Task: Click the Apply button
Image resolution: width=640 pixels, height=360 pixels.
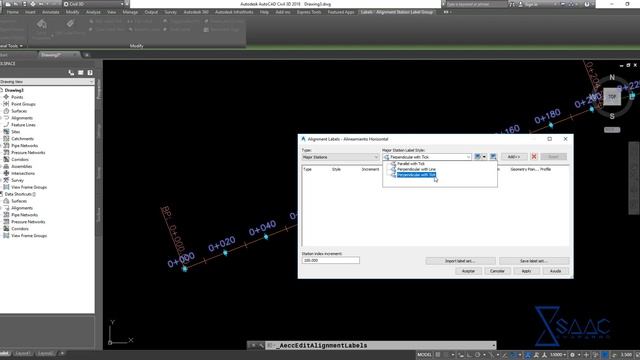Action: tap(526, 271)
